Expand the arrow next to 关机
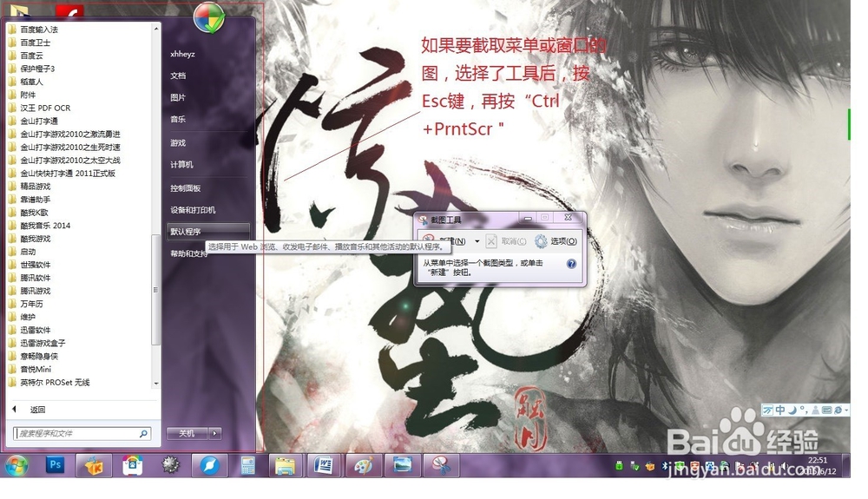Image resolution: width=868 pixels, height=499 pixels. pos(214,433)
